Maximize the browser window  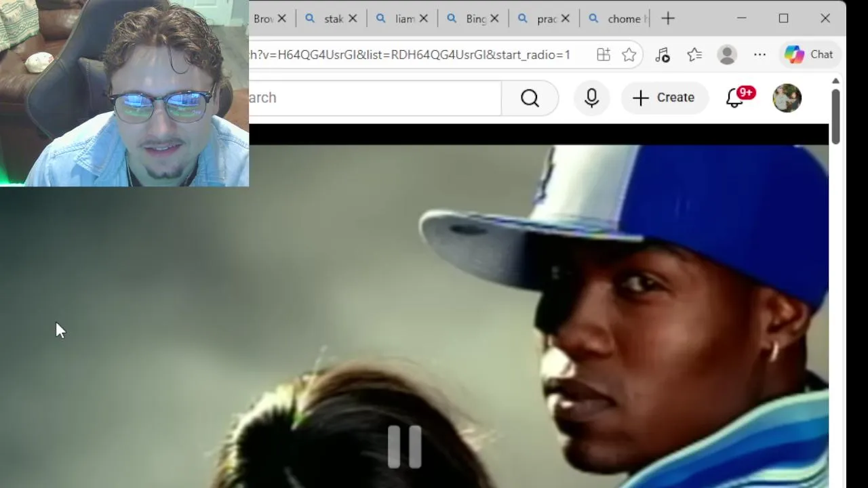click(783, 18)
